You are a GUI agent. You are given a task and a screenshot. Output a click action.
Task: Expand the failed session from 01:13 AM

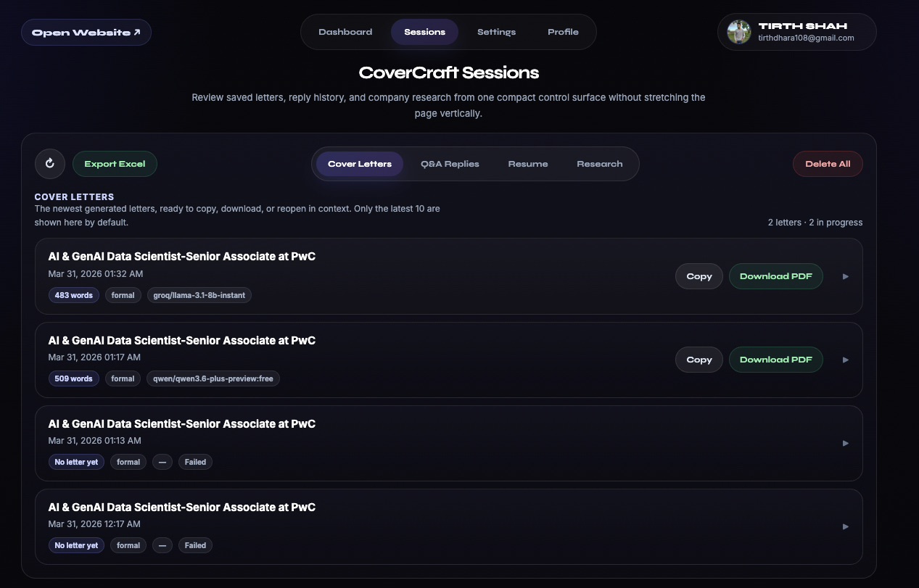(845, 443)
